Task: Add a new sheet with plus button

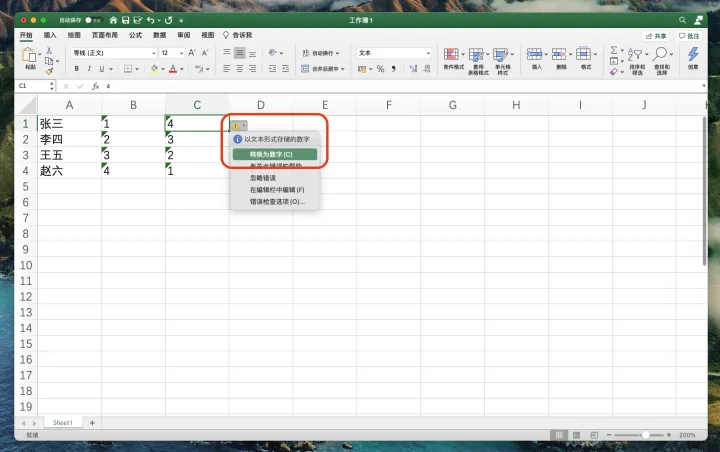Action: point(92,423)
